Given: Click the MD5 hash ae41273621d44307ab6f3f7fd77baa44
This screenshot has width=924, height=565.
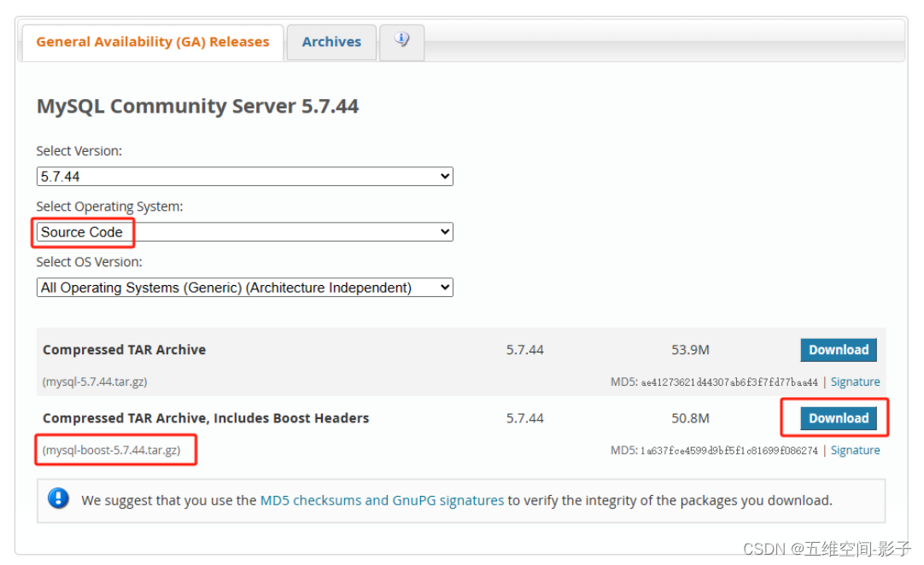Looking at the screenshot, I should click(x=729, y=382).
